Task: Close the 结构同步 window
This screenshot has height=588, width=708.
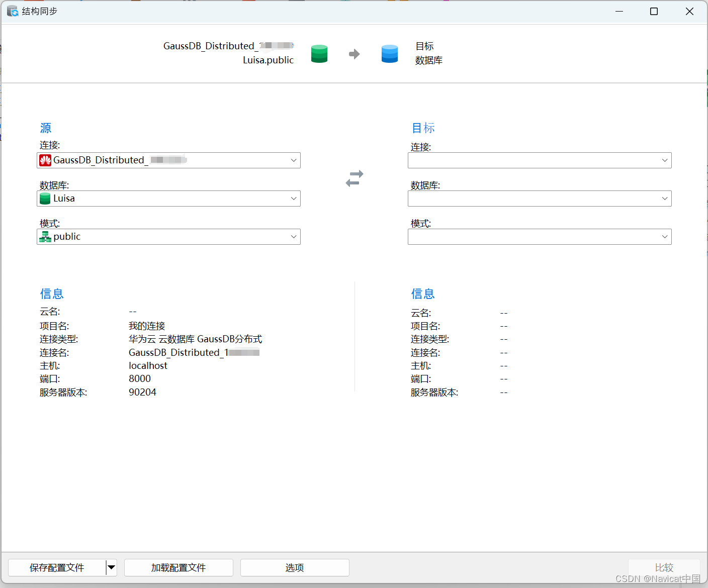Action: pyautogui.click(x=689, y=11)
